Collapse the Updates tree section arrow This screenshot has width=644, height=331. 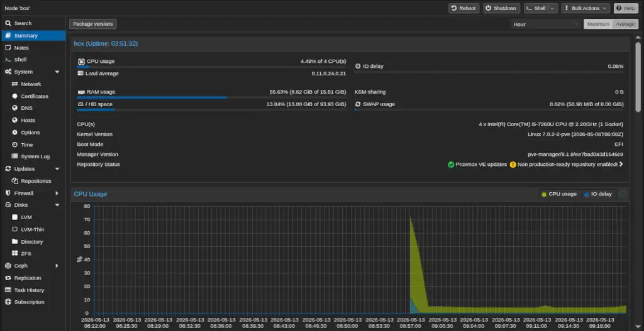(57, 168)
